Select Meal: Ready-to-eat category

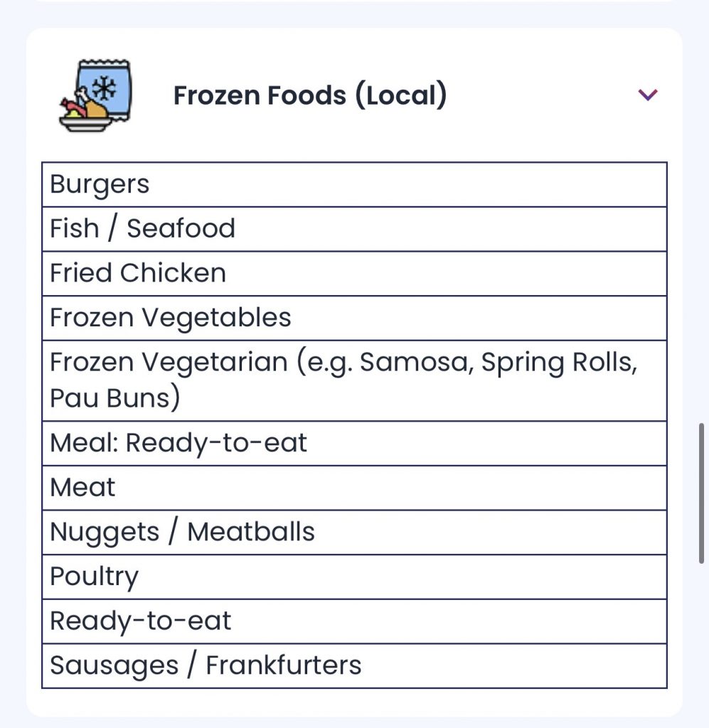pos(354,444)
